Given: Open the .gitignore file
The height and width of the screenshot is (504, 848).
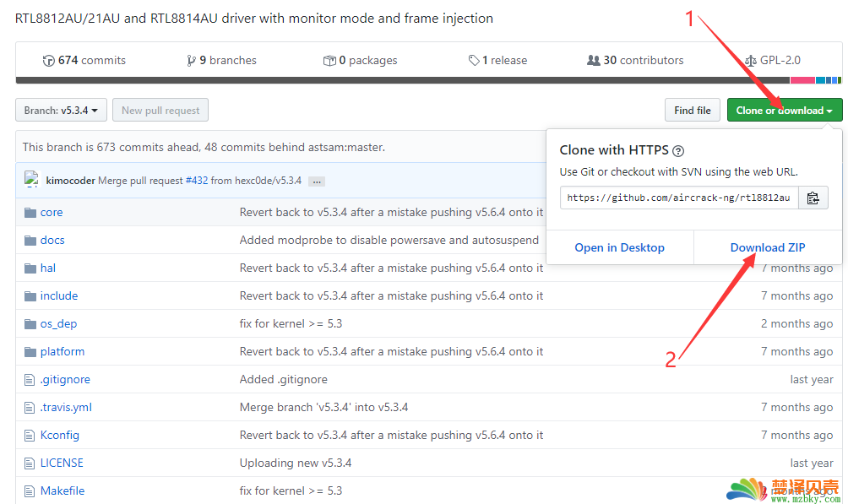Looking at the screenshot, I should (x=65, y=380).
